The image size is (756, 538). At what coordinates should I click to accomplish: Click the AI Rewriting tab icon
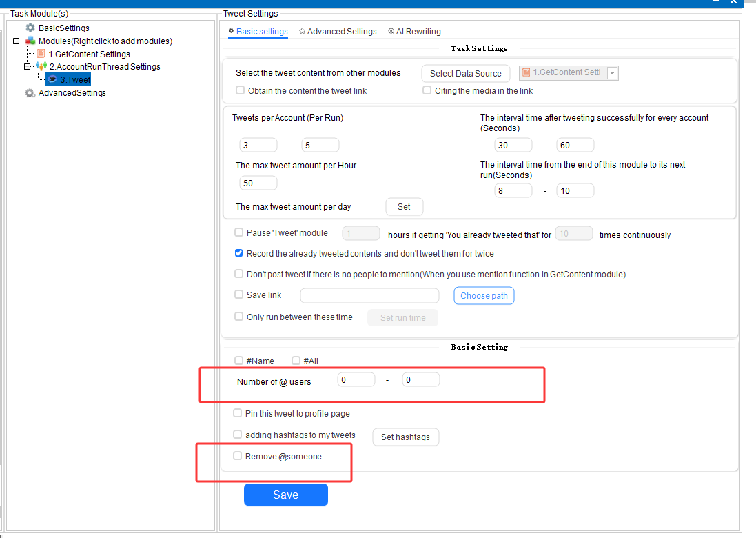tap(391, 31)
